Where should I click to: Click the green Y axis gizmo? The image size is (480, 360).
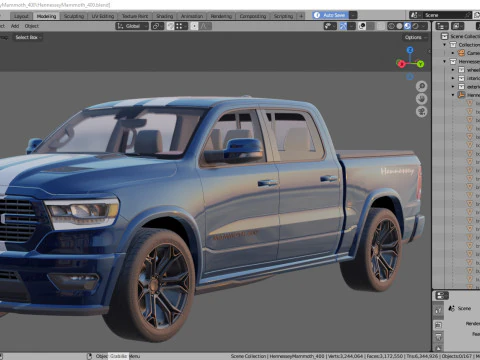click(420, 64)
